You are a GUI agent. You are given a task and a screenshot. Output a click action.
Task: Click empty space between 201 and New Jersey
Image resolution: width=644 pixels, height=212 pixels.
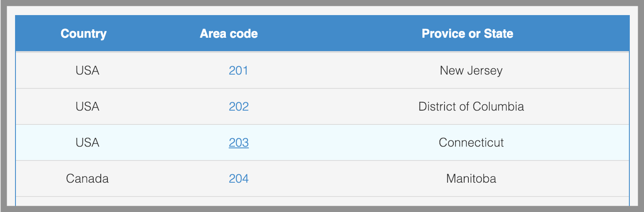pos(343,70)
